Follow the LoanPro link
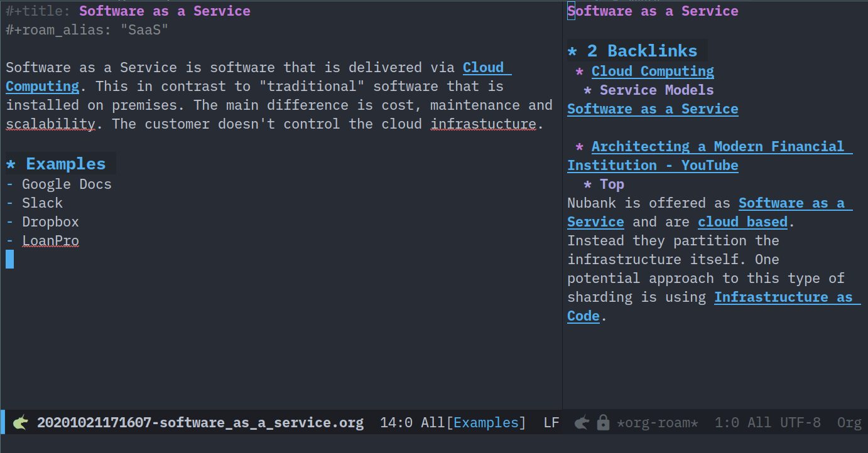This screenshot has height=453, width=868. (50, 240)
